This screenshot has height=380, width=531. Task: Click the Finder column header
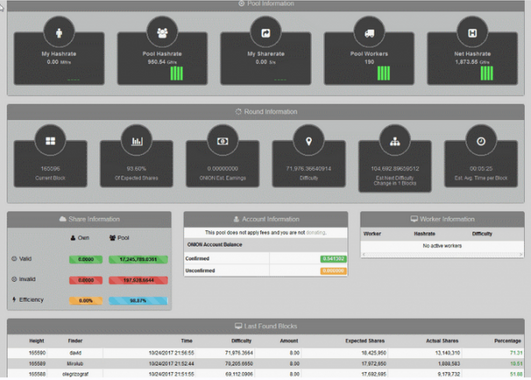[x=75, y=341]
